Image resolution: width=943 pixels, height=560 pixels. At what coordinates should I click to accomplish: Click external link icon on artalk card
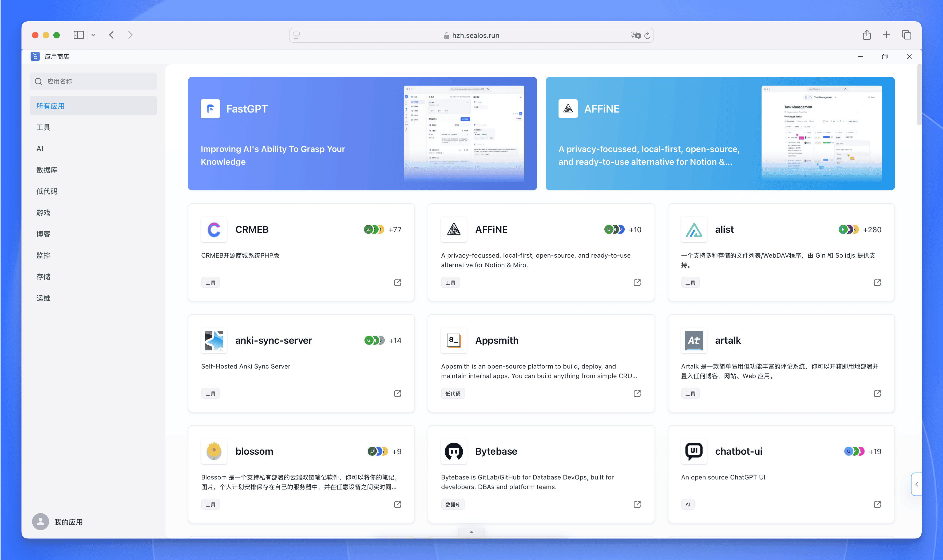coord(877,394)
